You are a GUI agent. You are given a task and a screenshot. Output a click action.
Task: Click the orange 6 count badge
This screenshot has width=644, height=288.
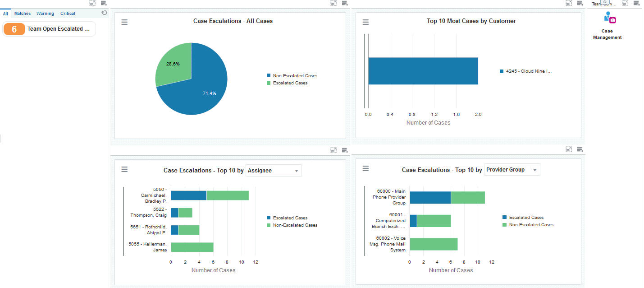coord(14,29)
